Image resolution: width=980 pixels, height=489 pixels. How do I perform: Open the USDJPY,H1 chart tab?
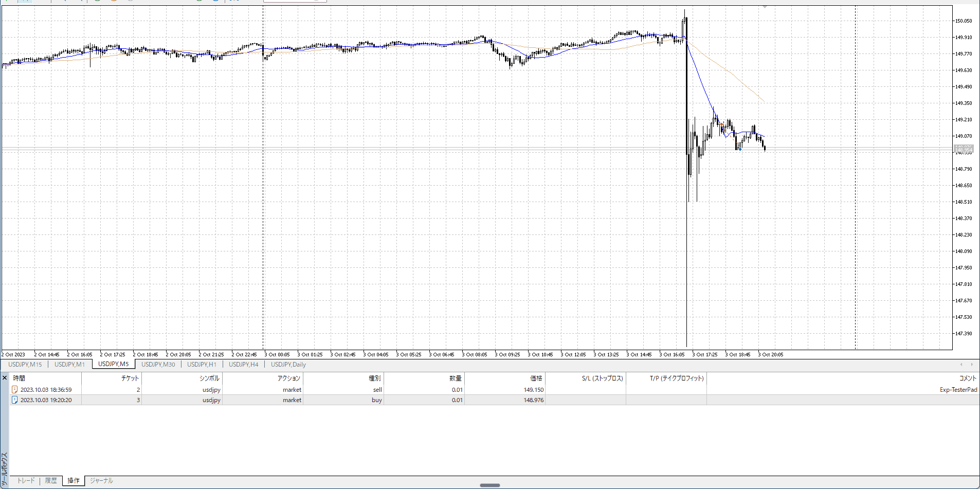point(202,365)
